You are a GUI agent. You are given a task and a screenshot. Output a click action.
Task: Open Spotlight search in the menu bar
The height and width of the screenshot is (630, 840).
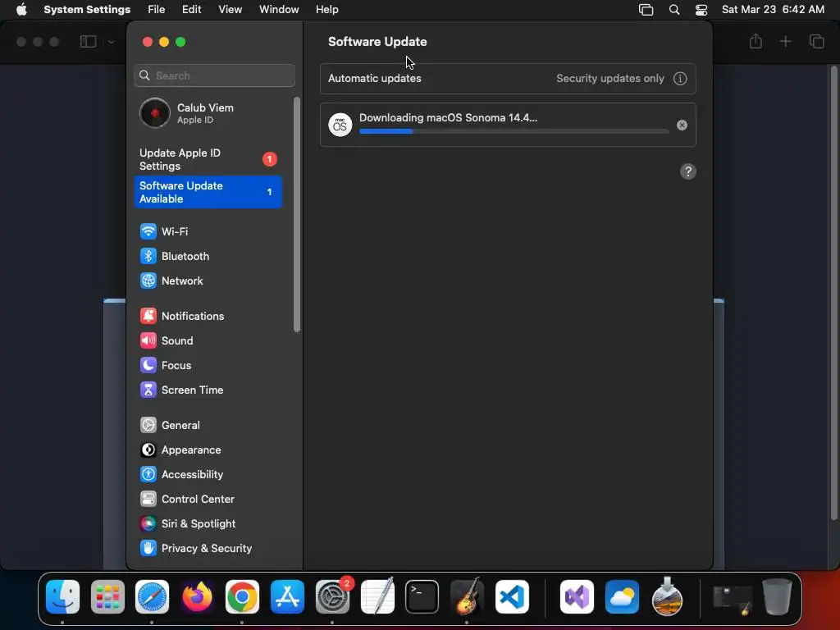click(674, 10)
